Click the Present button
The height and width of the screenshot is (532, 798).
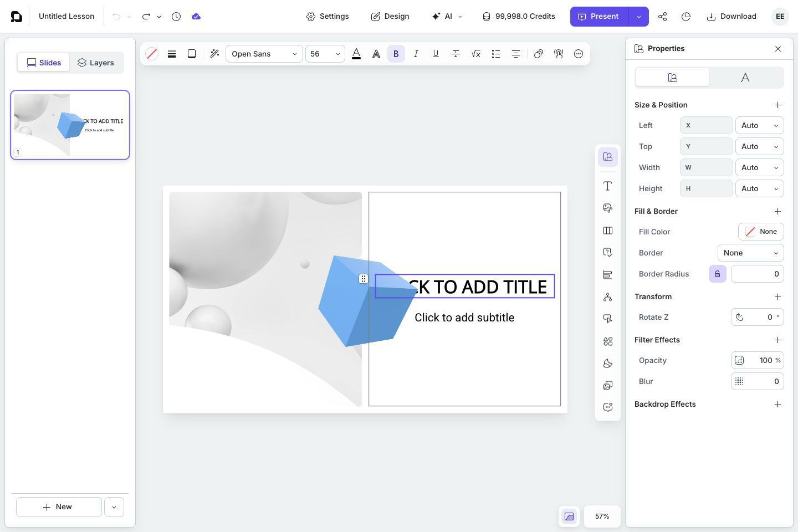[x=599, y=17]
